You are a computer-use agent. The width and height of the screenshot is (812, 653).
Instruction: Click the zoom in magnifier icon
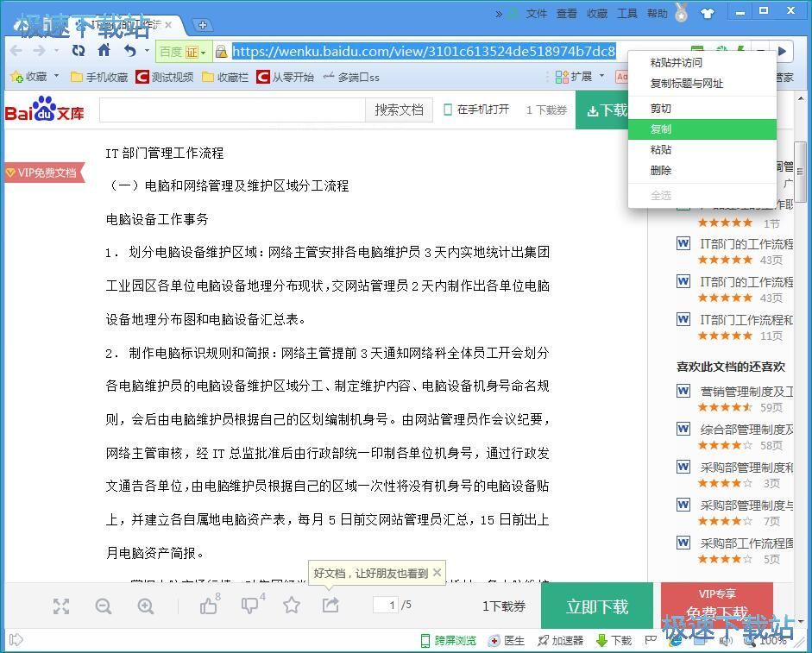coord(146,606)
